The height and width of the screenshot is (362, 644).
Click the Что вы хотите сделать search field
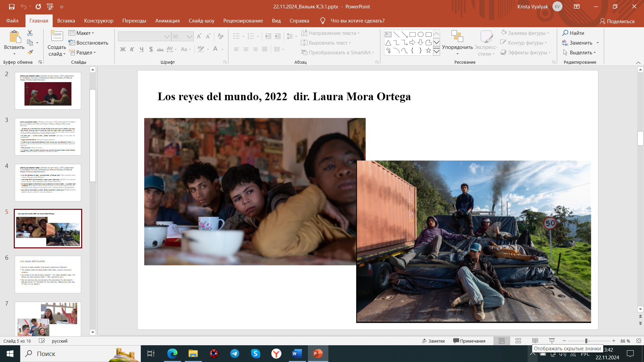(358, 21)
